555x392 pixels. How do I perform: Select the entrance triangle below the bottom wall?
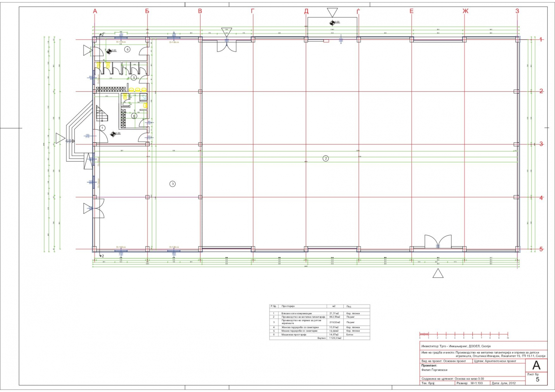click(x=438, y=273)
